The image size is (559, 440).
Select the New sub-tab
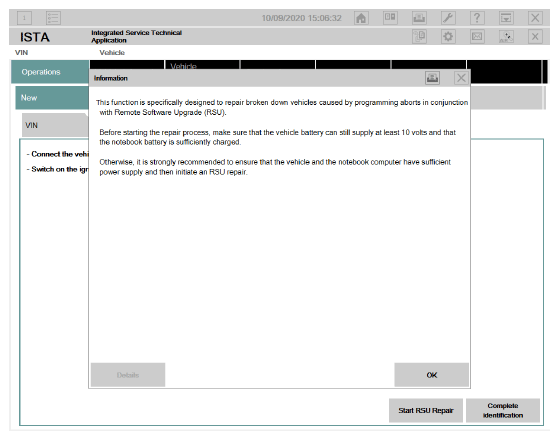pos(52,98)
